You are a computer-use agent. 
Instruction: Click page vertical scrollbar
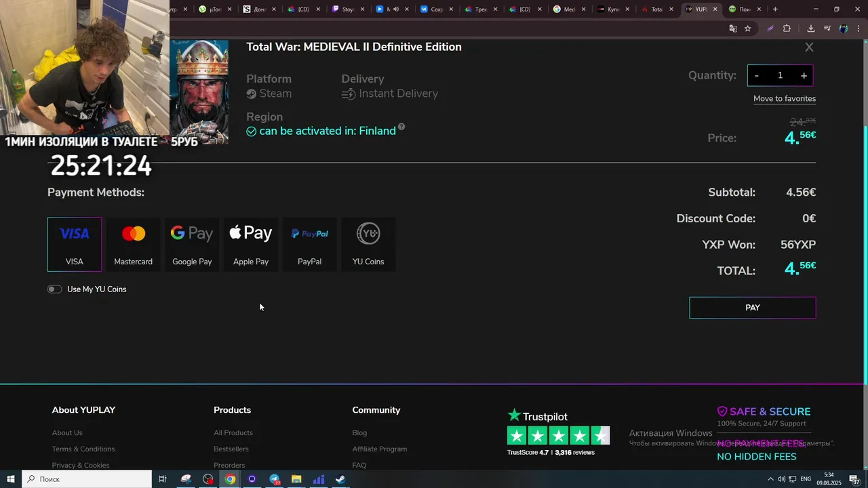click(x=865, y=254)
